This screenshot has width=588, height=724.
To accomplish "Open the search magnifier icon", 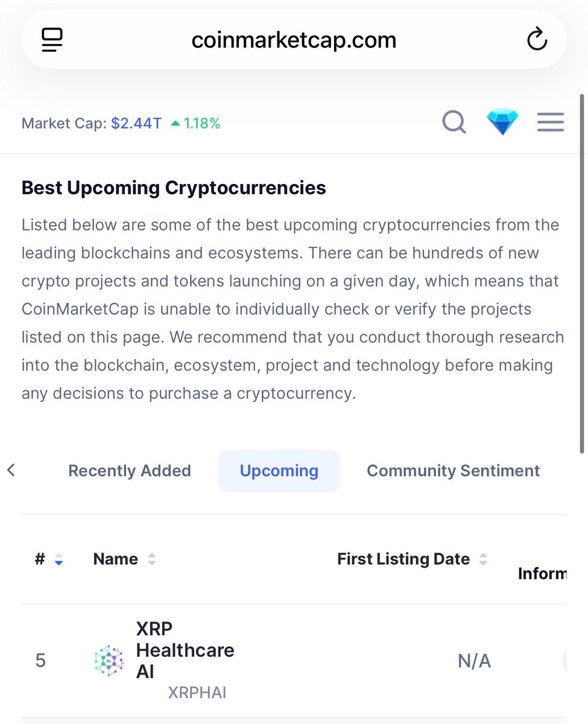I will pos(454,122).
